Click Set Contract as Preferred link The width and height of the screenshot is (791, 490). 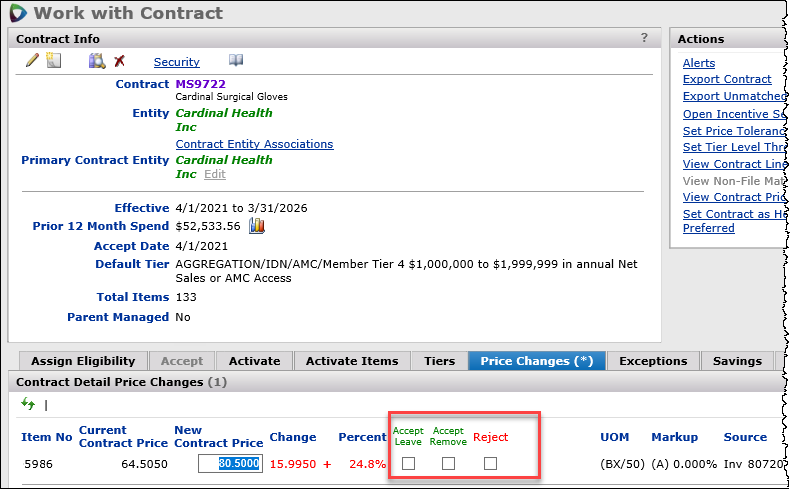pyautogui.click(x=734, y=221)
